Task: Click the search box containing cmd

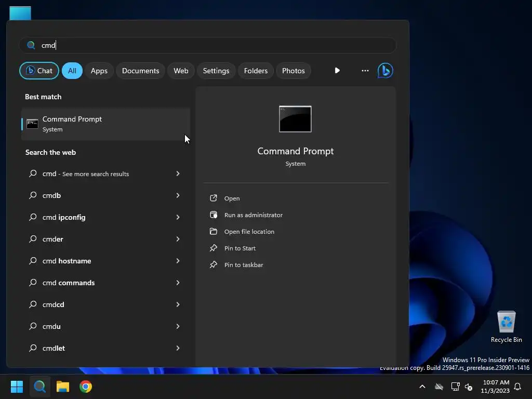Action: click(x=208, y=45)
